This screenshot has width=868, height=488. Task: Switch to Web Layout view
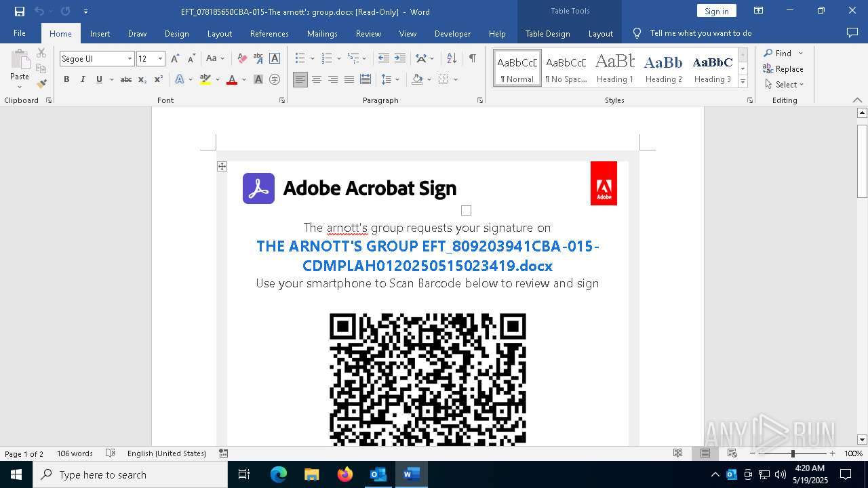coord(732,453)
